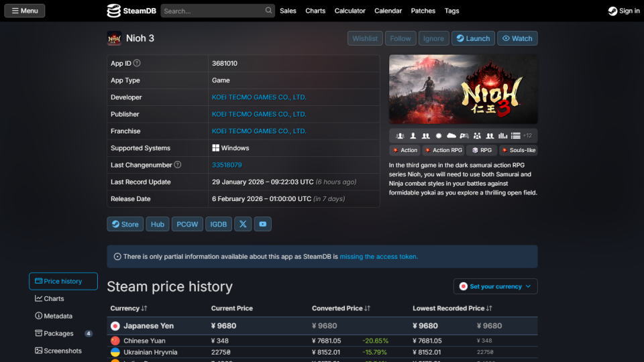Open the Souls-like tag
The width and height of the screenshot is (644, 362).
[x=519, y=150]
